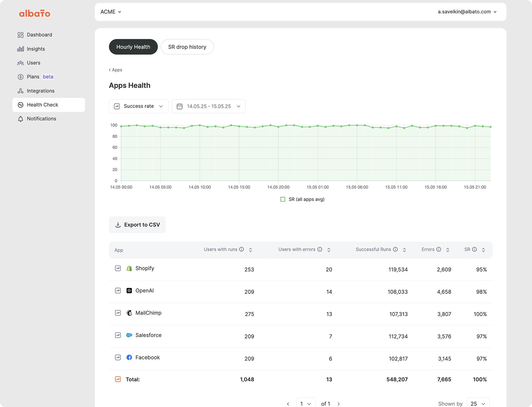Select the Users people icon
The height and width of the screenshot is (407, 532).
20,63
